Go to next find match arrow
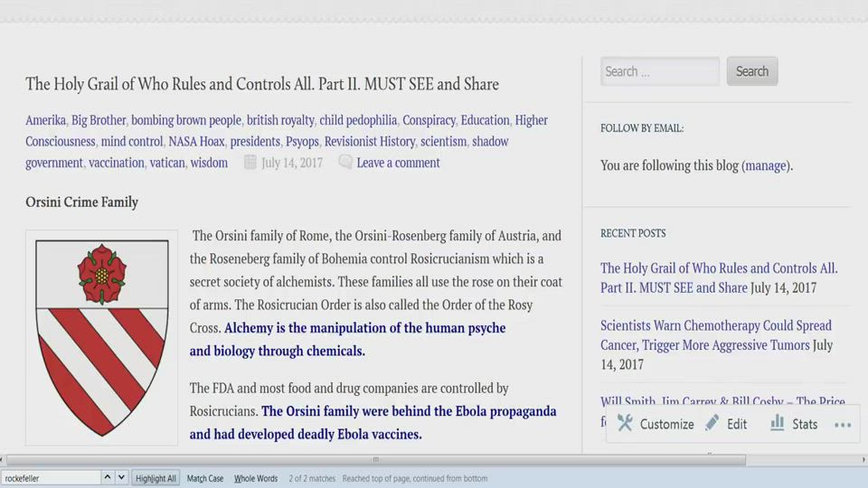Screen dimensions: 868x488 (122, 478)
